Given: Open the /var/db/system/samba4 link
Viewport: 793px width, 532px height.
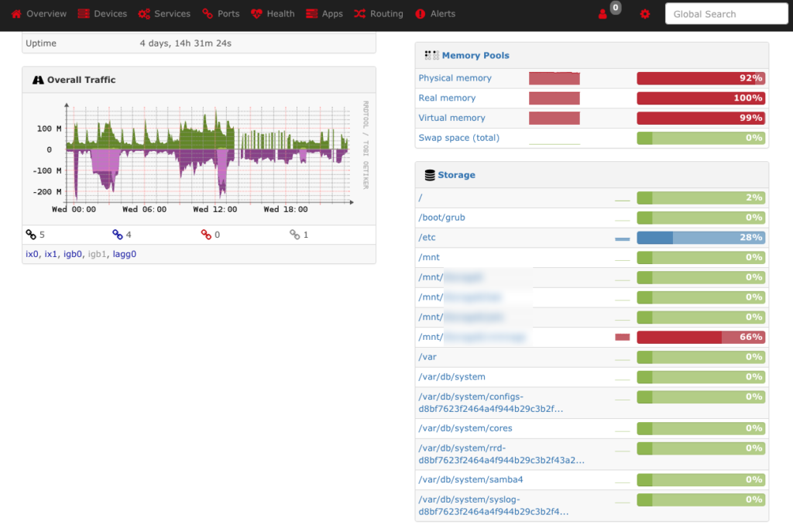Looking at the screenshot, I should tap(471, 480).
